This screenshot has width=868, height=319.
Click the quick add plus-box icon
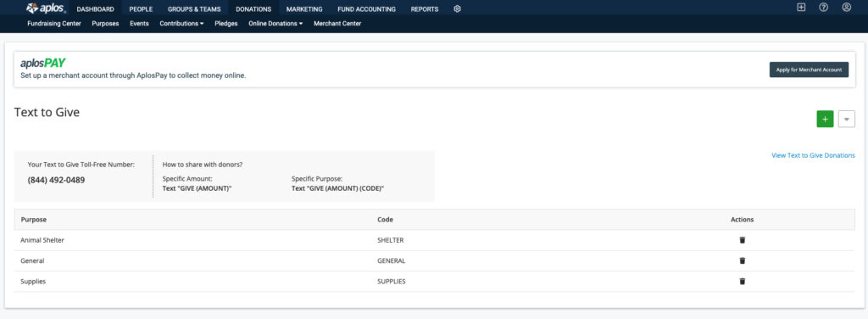click(x=801, y=8)
